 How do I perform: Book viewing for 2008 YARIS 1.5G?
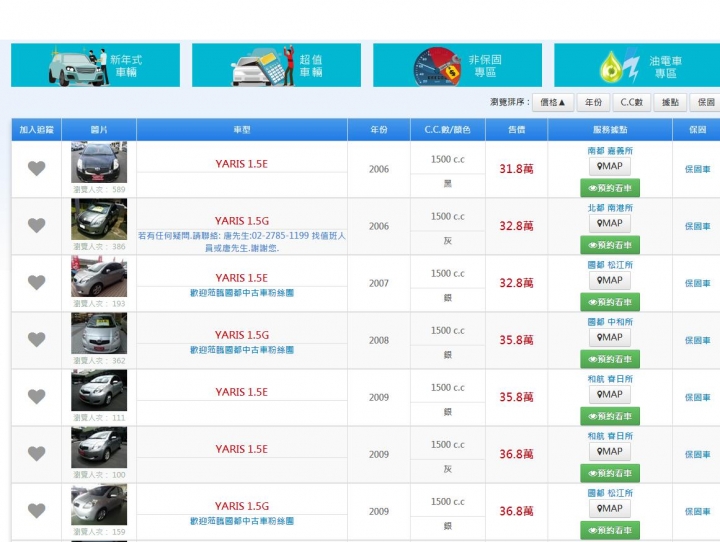(610, 359)
